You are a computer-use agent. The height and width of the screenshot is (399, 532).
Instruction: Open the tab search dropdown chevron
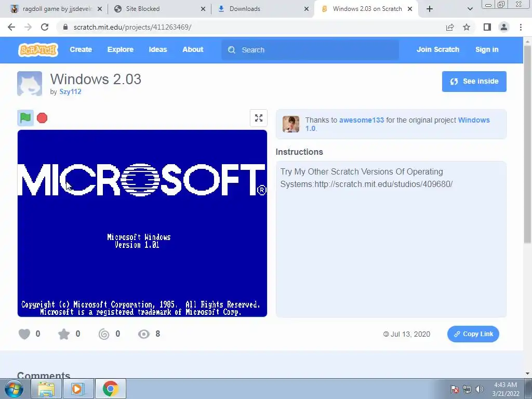click(x=470, y=9)
